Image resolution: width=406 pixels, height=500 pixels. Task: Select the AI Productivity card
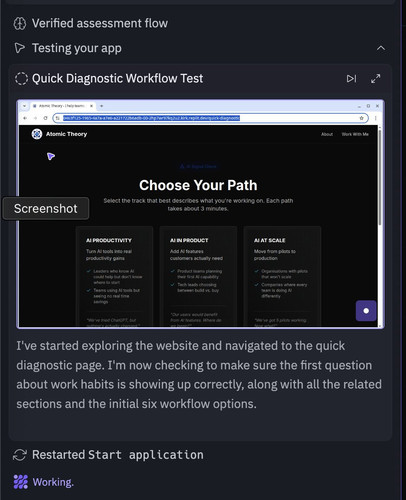pos(114,276)
